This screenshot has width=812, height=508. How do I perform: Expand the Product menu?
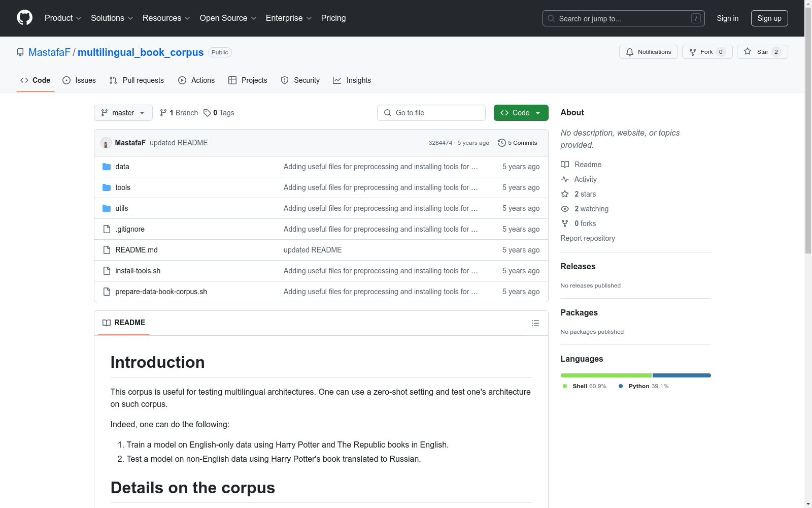(x=63, y=18)
